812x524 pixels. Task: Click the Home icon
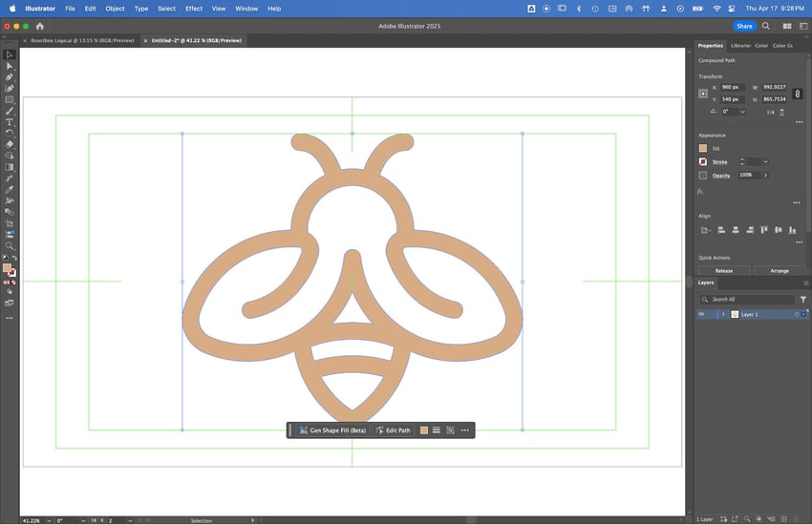click(x=40, y=26)
